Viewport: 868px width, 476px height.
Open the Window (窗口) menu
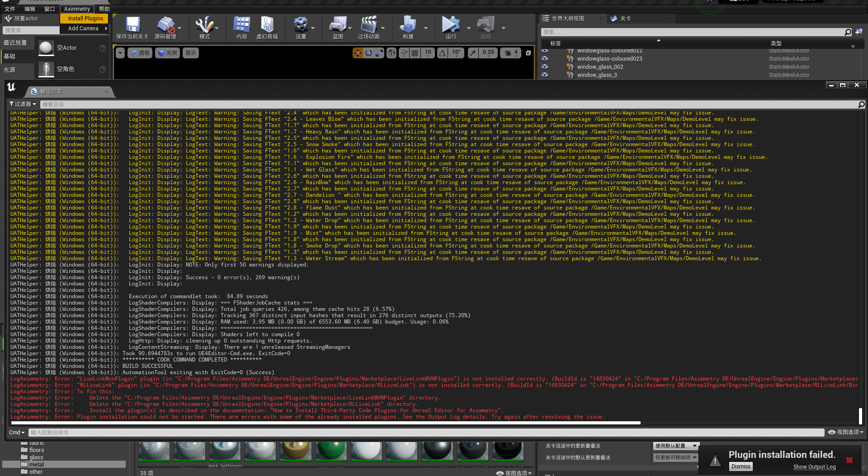(50, 9)
